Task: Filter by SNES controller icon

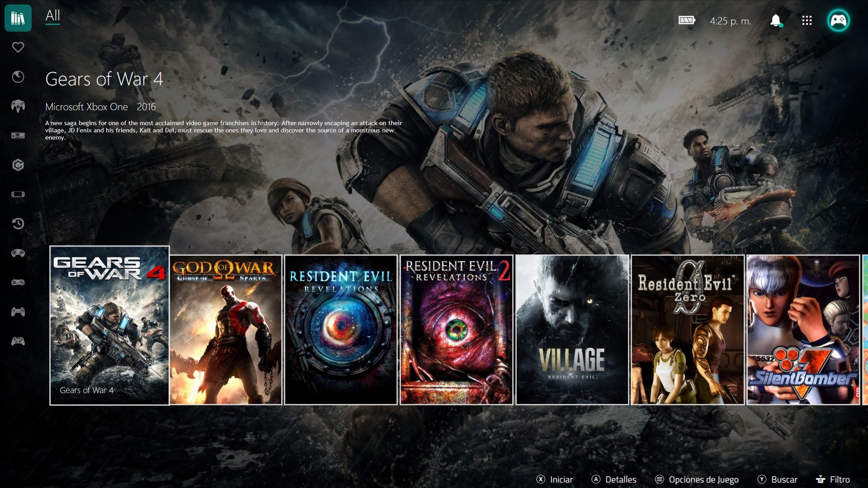Action: pos(18,282)
